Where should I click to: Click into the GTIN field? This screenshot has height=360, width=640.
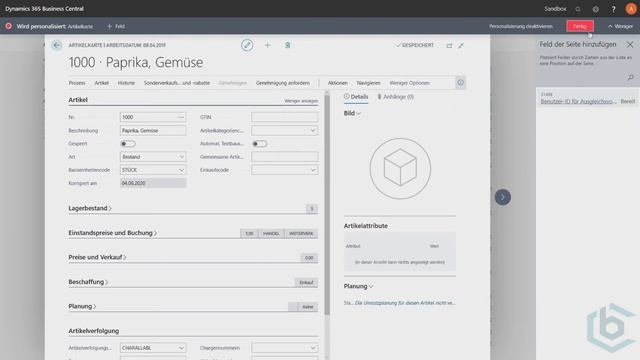pos(284,117)
